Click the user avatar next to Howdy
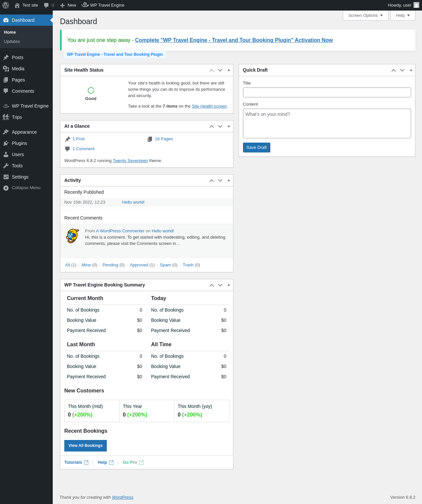 pyautogui.click(x=416, y=5)
